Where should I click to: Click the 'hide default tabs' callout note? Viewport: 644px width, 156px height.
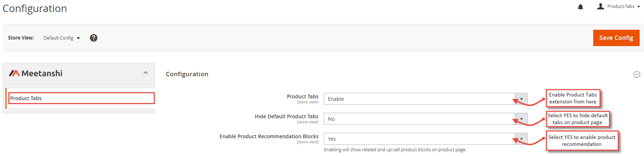(x=578, y=119)
